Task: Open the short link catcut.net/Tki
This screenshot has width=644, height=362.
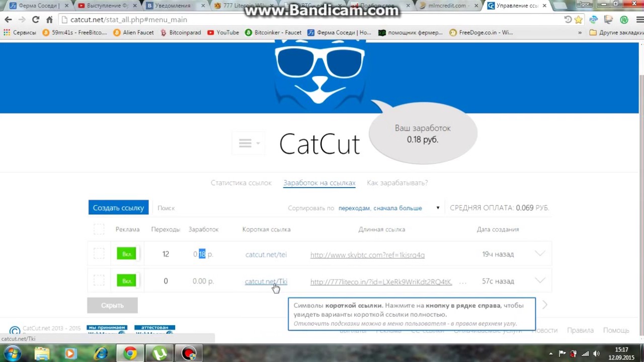Action: (266, 282)
